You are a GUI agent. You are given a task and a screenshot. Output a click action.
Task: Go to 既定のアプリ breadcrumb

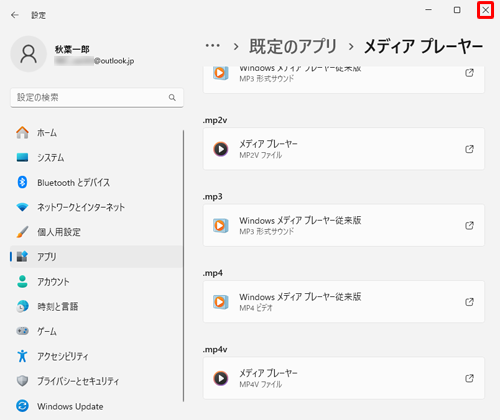[293, 46]
